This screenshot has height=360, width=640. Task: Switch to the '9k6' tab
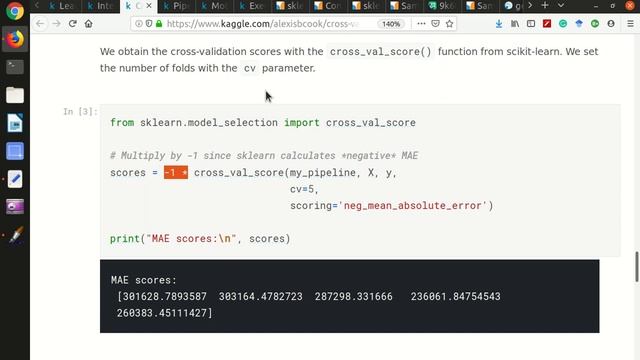tap(442, 6)
